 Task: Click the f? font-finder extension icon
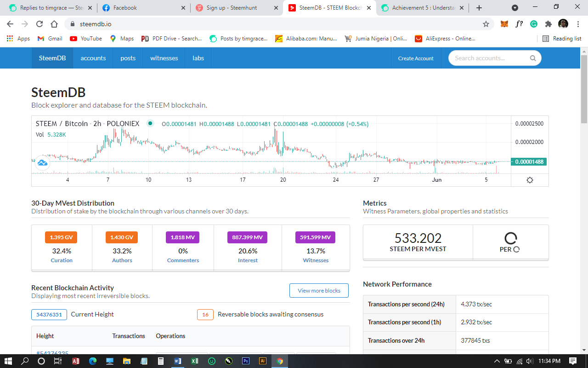coord(519,24)
